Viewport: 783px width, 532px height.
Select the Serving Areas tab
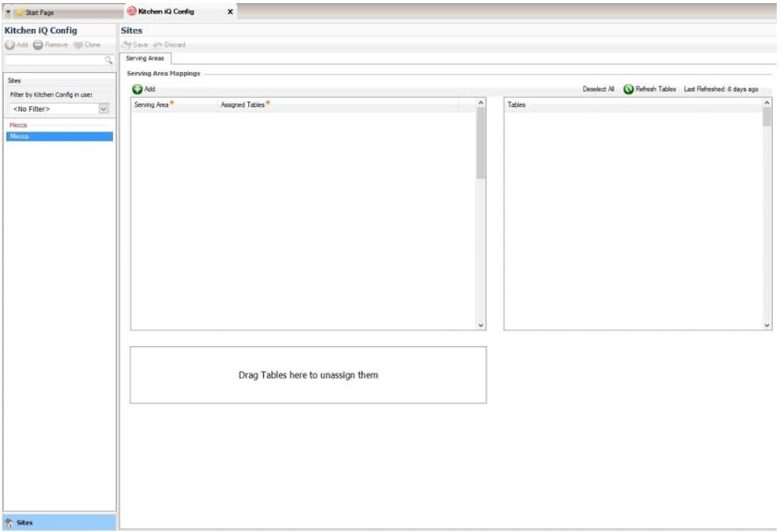(x=145, y=58)
